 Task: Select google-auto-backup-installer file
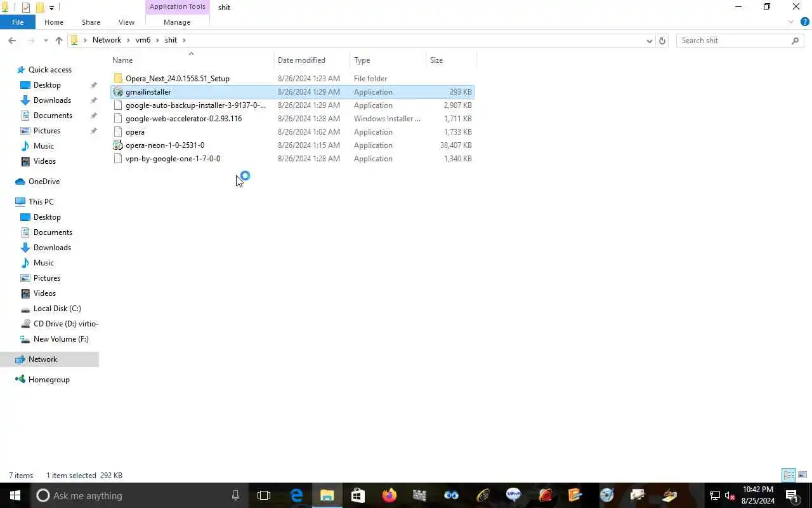pyautogui.click(x=195, y=105)
